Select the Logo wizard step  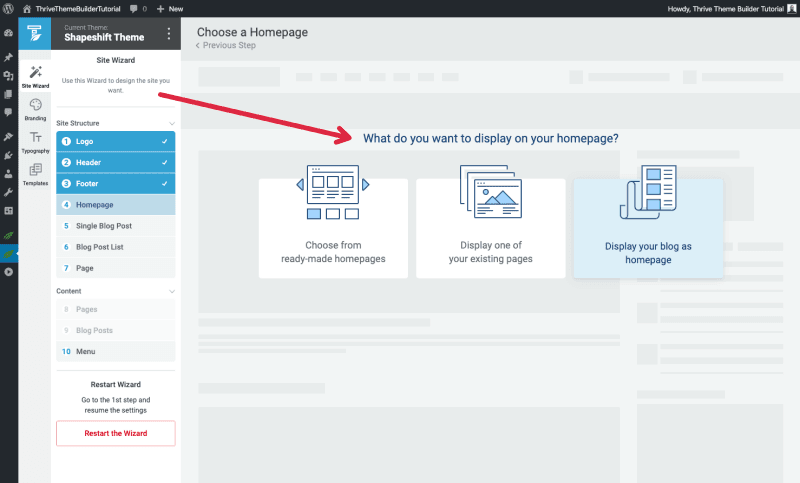coord(115,142)
